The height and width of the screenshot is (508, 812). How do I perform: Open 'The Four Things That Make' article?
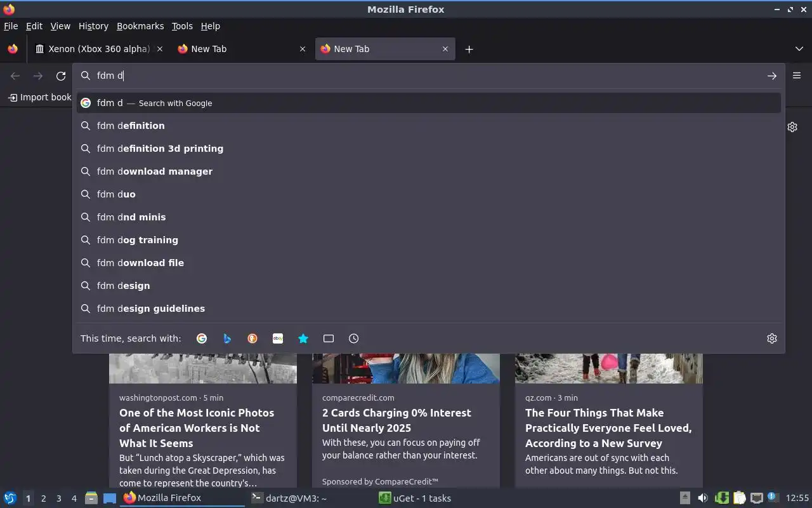[x=608, y=428]
